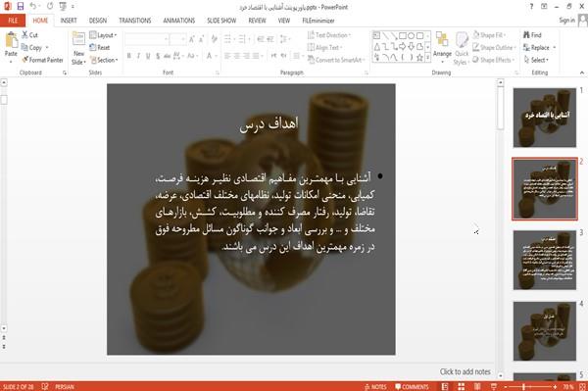The height and width of the screenshot is (391, 588).
Task: Toggle Center text alignment
Action: [237, 56]
